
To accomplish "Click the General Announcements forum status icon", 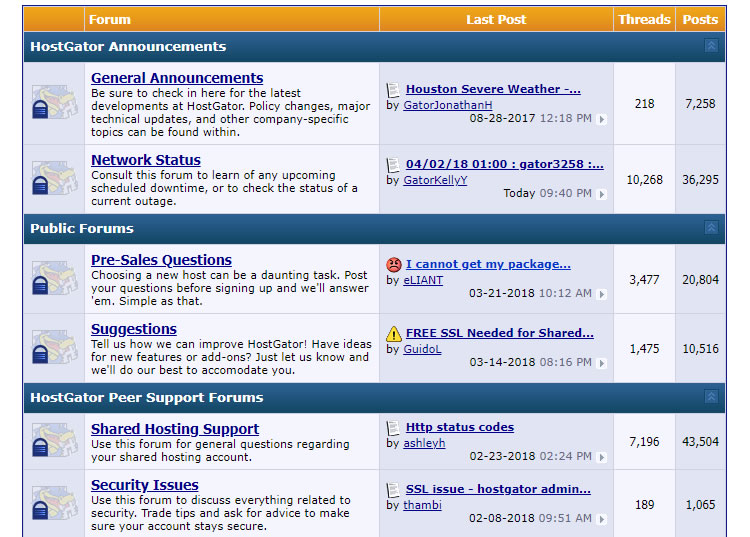I will [54, 102].
